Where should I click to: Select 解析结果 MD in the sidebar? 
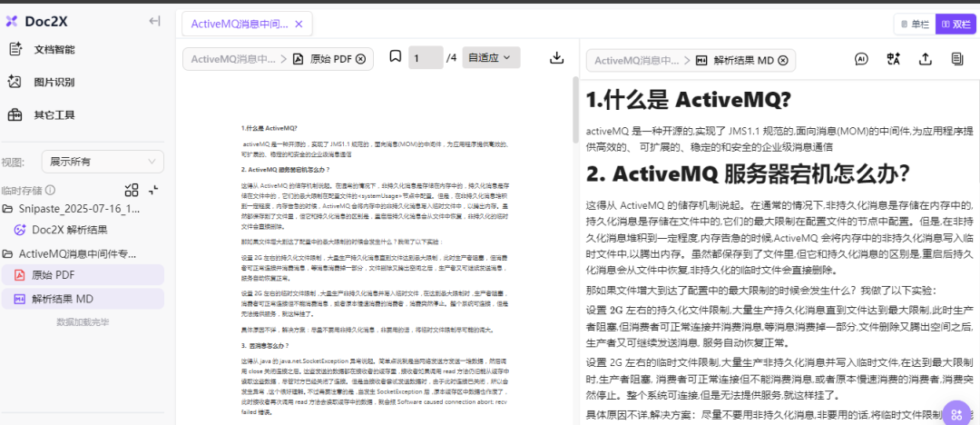(83, 299)
